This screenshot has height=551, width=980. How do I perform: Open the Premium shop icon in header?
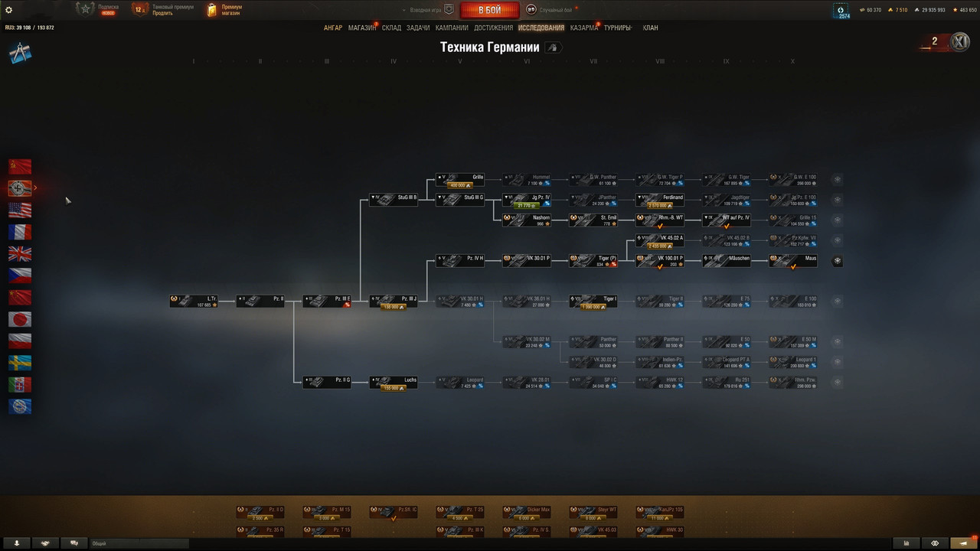pos(225,10)
